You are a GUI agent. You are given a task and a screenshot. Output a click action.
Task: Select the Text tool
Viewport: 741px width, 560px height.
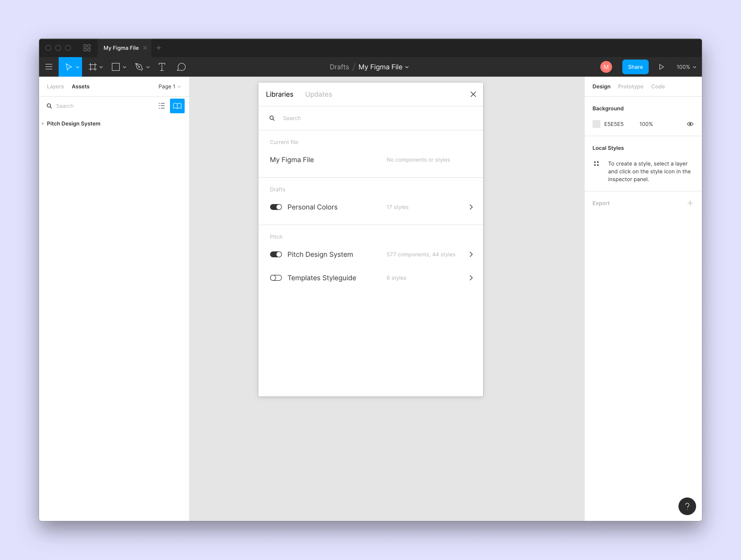[x=162, y=67]
